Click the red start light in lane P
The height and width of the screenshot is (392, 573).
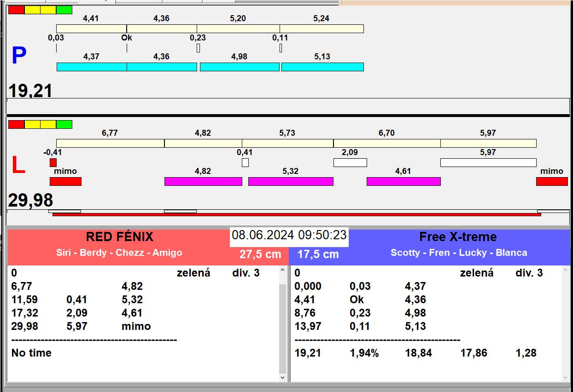[16, 10]
